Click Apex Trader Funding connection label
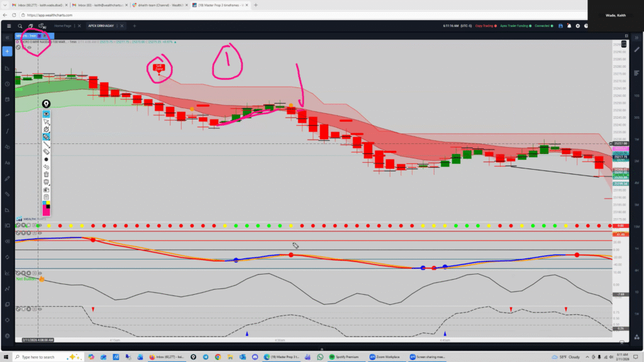644x362 pixels. [x=516, y=26]
